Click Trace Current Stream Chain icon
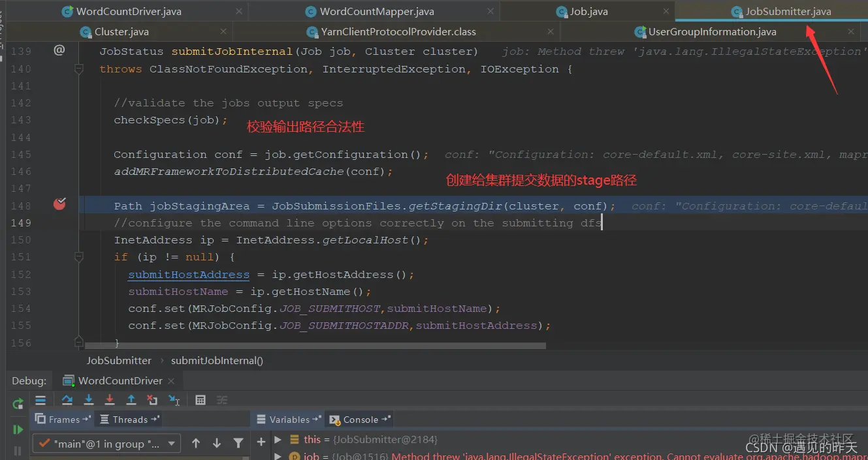 click(x=222, y=400)
